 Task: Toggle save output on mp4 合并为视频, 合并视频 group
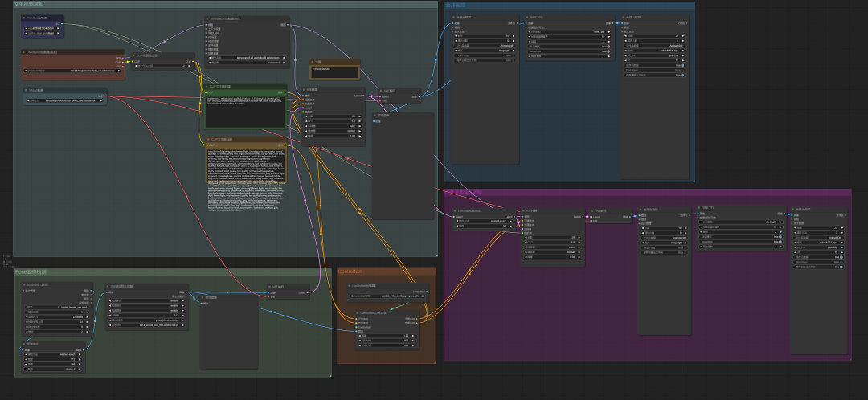(653, 75)
